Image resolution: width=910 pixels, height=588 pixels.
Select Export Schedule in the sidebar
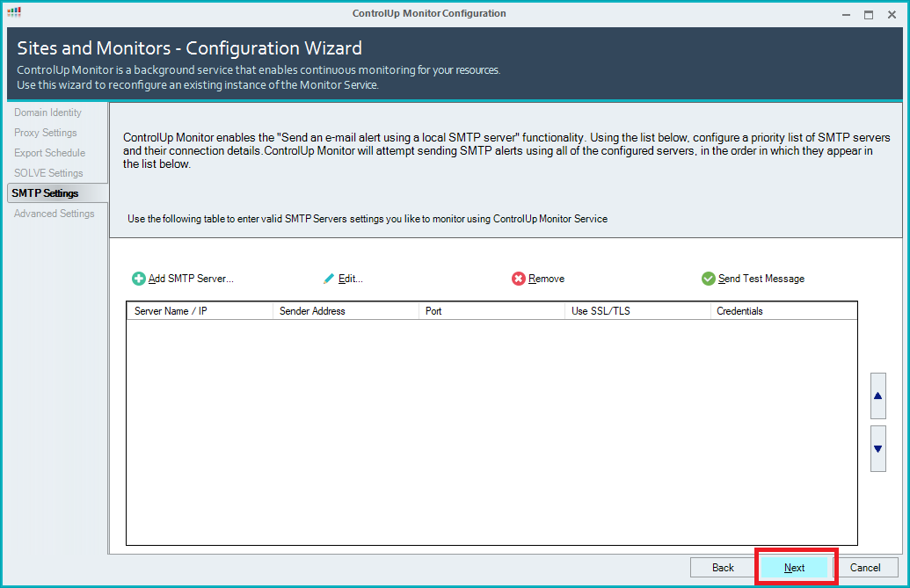pyautogui.click(x=49, y=153)
